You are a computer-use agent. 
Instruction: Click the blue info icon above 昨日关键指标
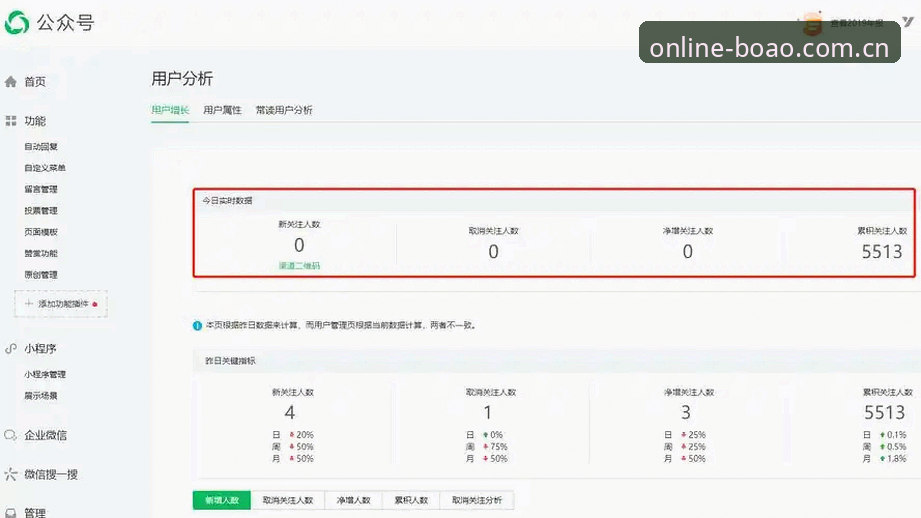(197, 325)
